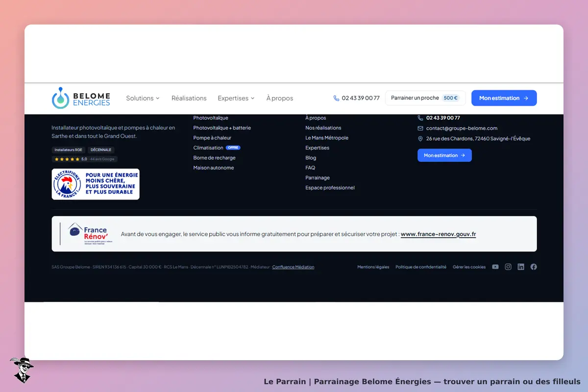Open the Confluence Médiation link
The width and height of the screenshot is (588, 392).
click(x=293, y=267)
